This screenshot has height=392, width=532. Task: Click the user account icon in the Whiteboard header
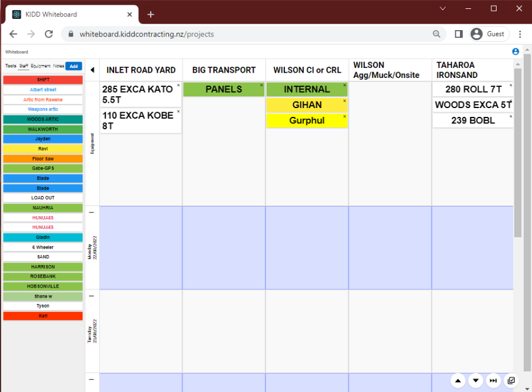point(515,52)
